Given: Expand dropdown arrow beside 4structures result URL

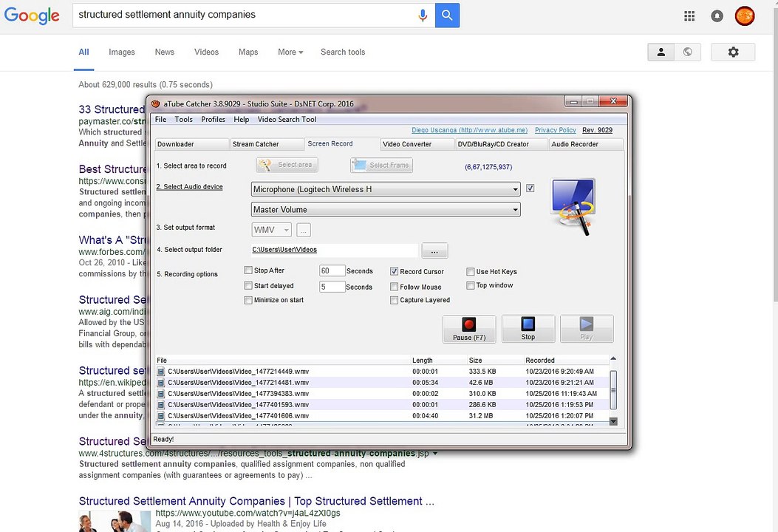Looking at the screenshot, I should pyautogui.click(x=435, y=453).
